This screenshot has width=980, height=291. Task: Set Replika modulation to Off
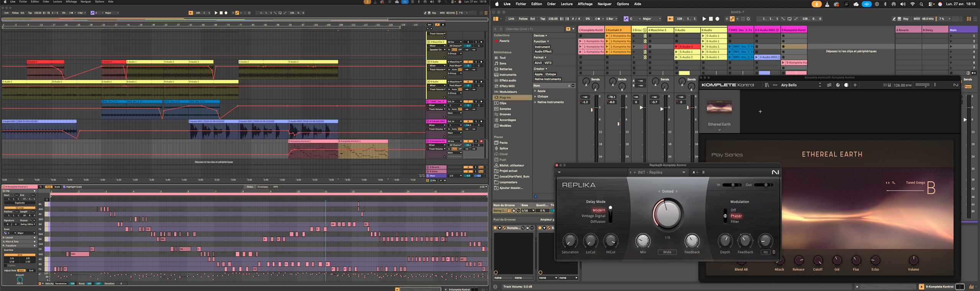pyautogui.click(x=733, y=210)
